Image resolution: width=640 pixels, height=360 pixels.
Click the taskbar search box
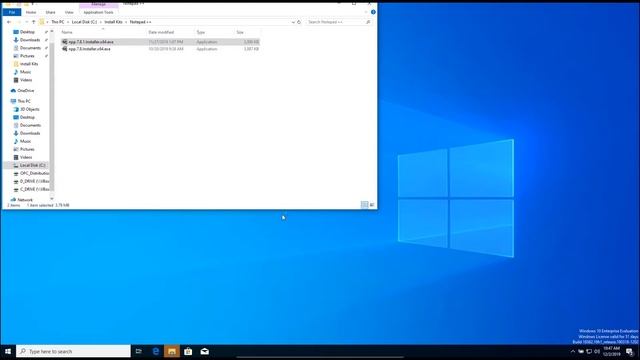pos(73,351)
